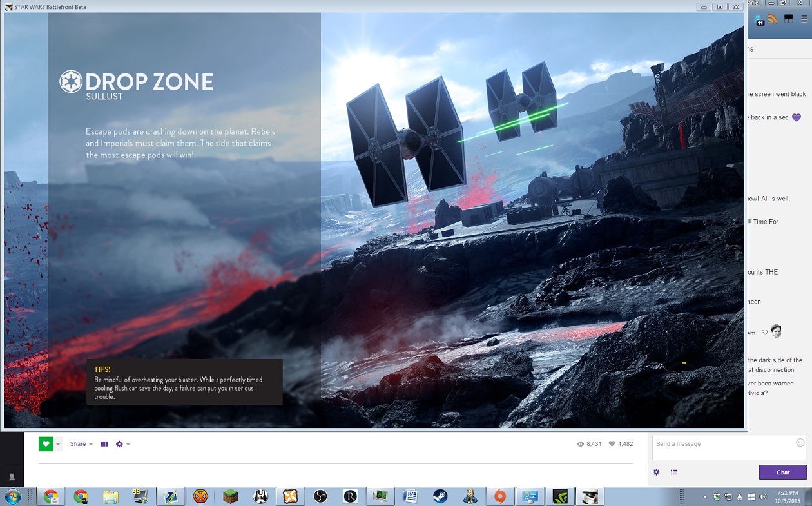812x506 pixels.
Task: Click the Ghostery extension icon
Action: pyautogui.click(x=758, y=19)
